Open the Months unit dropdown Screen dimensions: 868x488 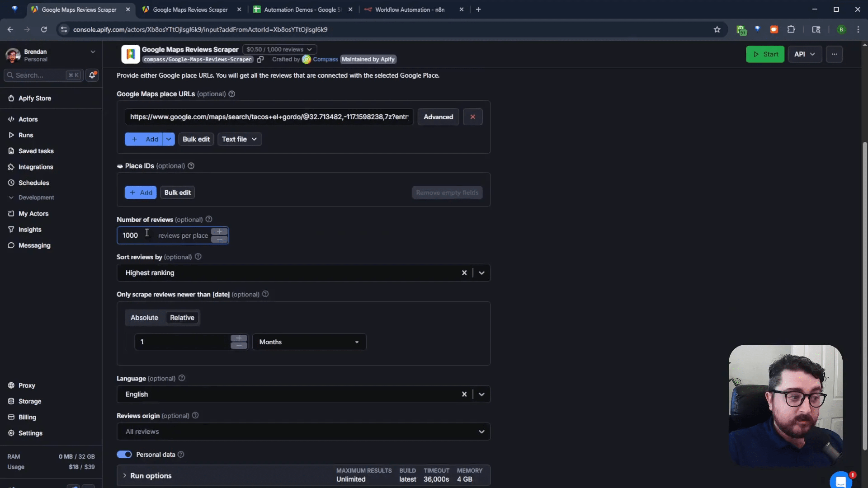tap(309, 342)
